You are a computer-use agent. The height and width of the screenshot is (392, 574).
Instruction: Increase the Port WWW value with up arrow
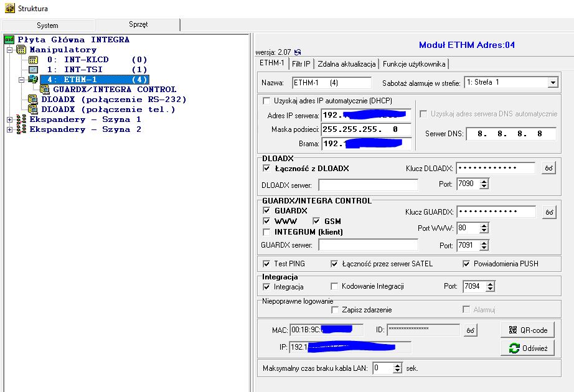click(484, 225)
